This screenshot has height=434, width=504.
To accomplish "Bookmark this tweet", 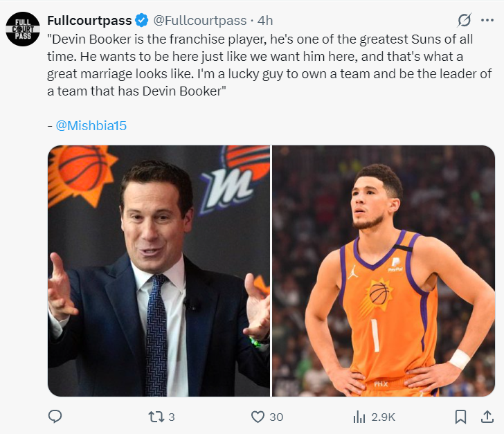I will coord(460,417).
